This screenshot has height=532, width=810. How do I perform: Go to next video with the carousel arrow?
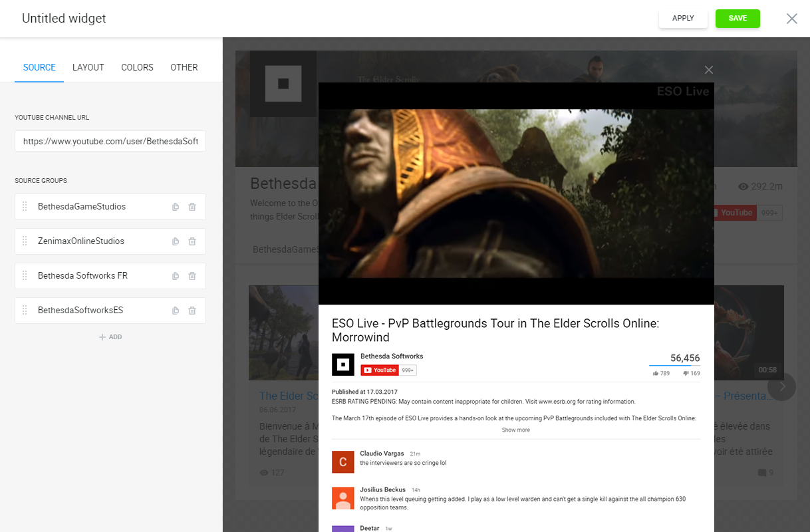pos(782,386)
